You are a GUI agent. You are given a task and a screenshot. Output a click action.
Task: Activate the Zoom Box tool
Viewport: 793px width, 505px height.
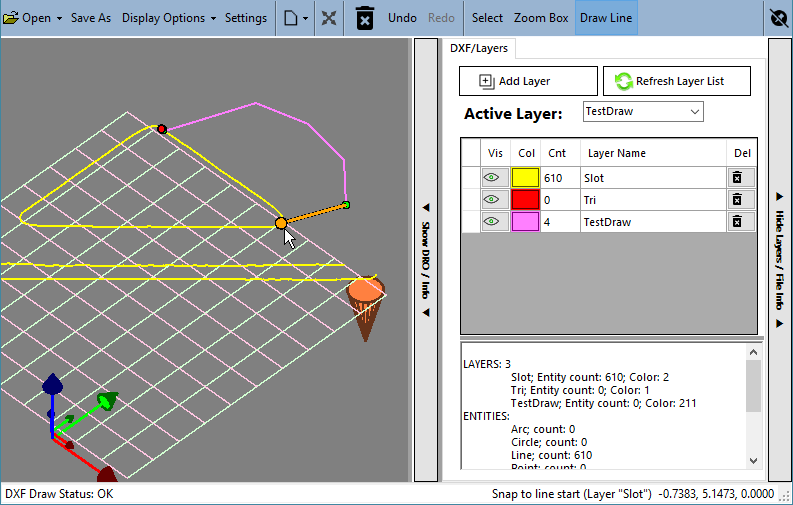click(541, 18)
